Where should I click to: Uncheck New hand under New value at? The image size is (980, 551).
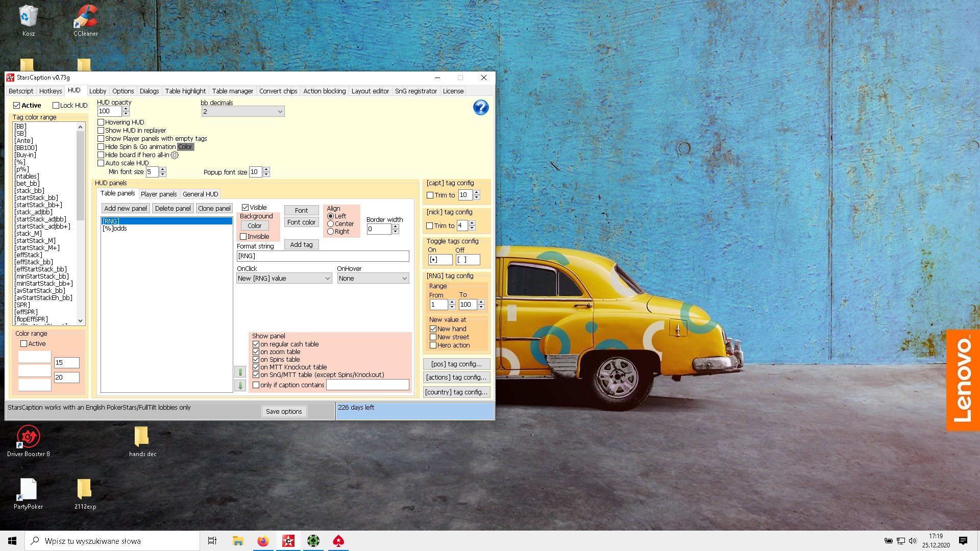pos(433,329)
